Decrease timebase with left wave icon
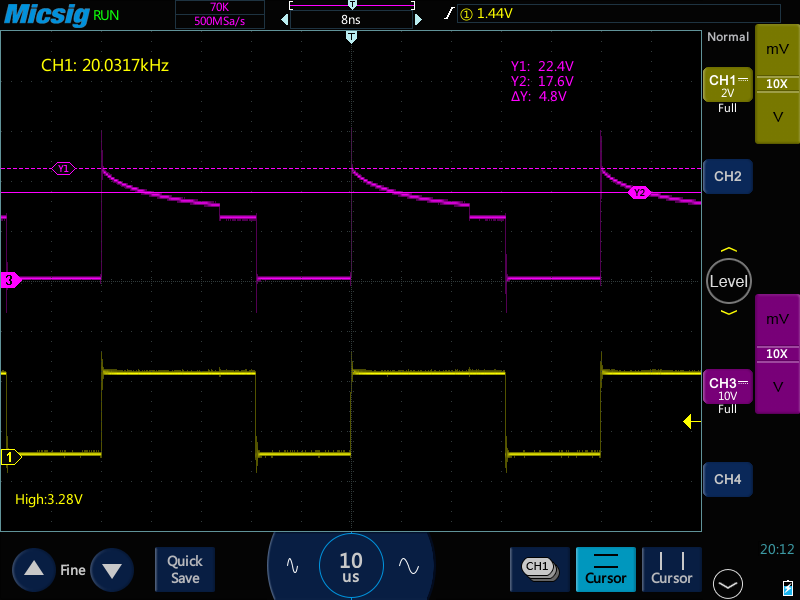Image resolution: width=800 pixels, height=600 pixels. coord(293,565)
